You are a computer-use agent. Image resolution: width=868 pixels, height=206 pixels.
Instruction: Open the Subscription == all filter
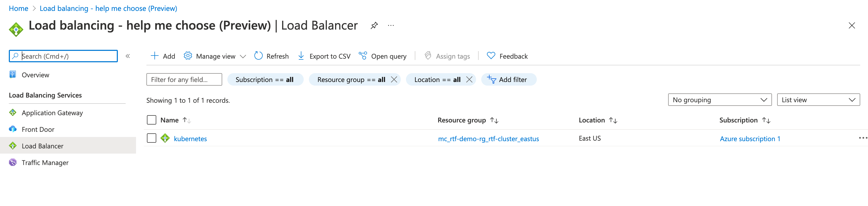(265, 80)
